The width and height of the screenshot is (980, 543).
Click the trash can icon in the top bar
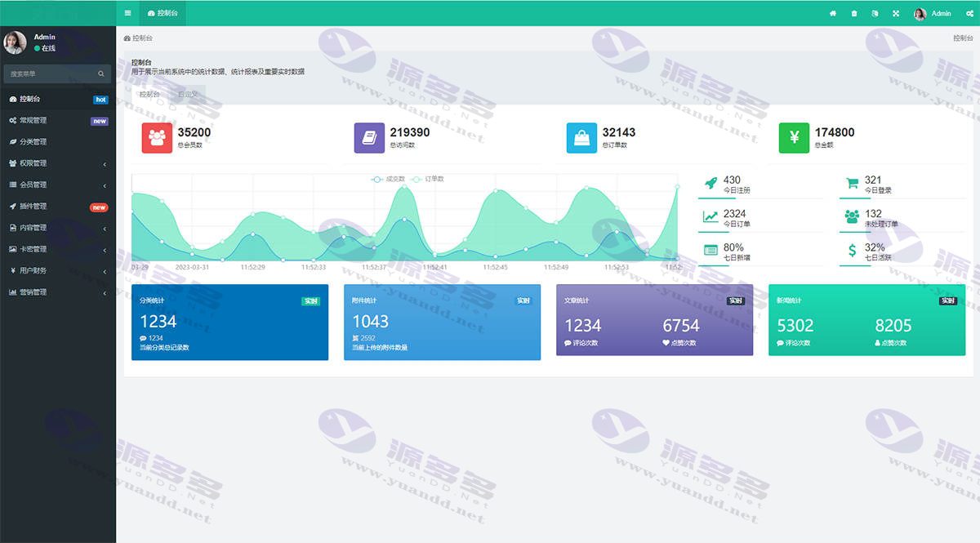(x=854, y=13)
